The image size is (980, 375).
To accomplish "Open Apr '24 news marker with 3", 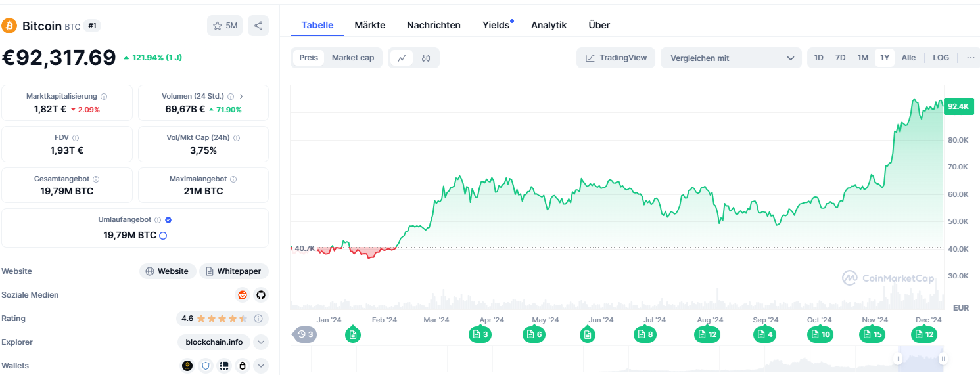I will pyautogui.click(x=480, y=335).
